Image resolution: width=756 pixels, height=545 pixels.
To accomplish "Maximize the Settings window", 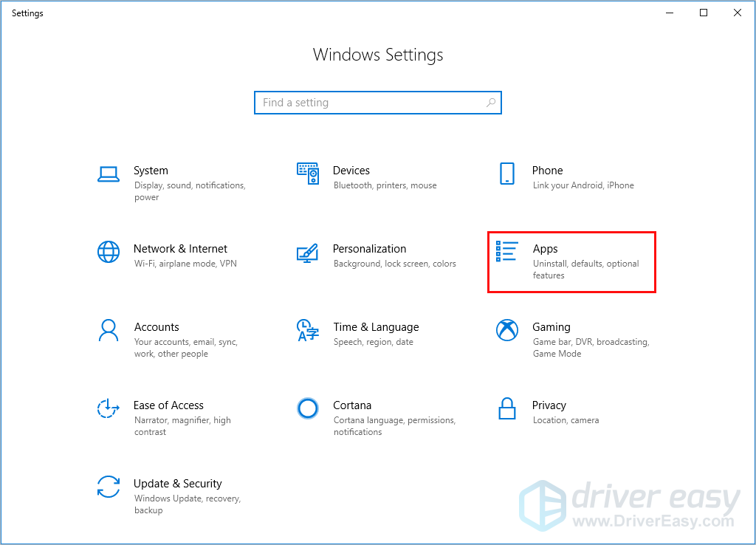I will (704, 13).
